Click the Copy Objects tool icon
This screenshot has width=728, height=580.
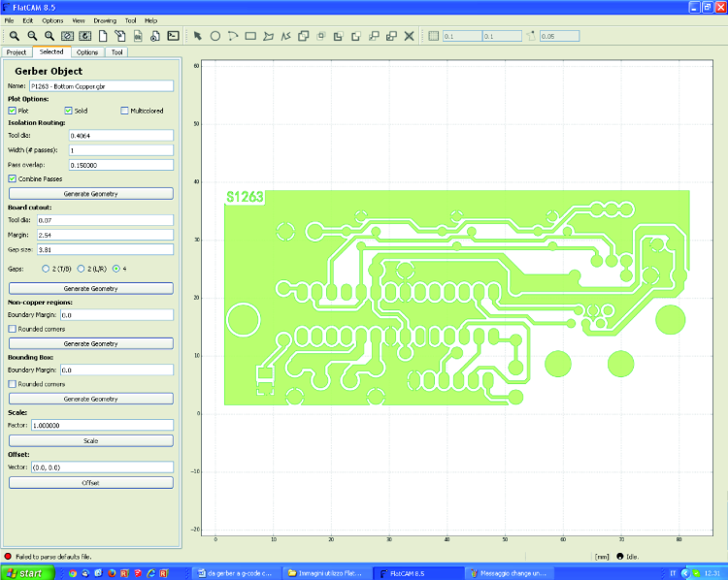tap(391, 36)
